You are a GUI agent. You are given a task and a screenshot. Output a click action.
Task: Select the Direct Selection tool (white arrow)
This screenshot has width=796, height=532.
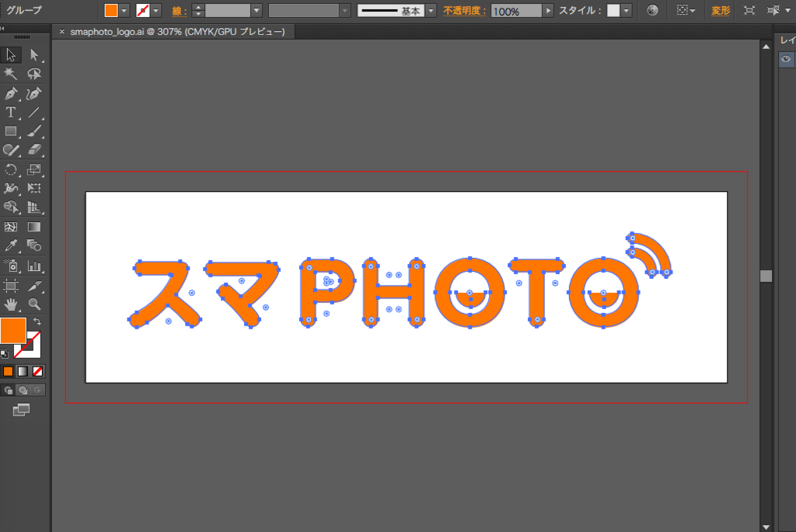pos(34,54)
